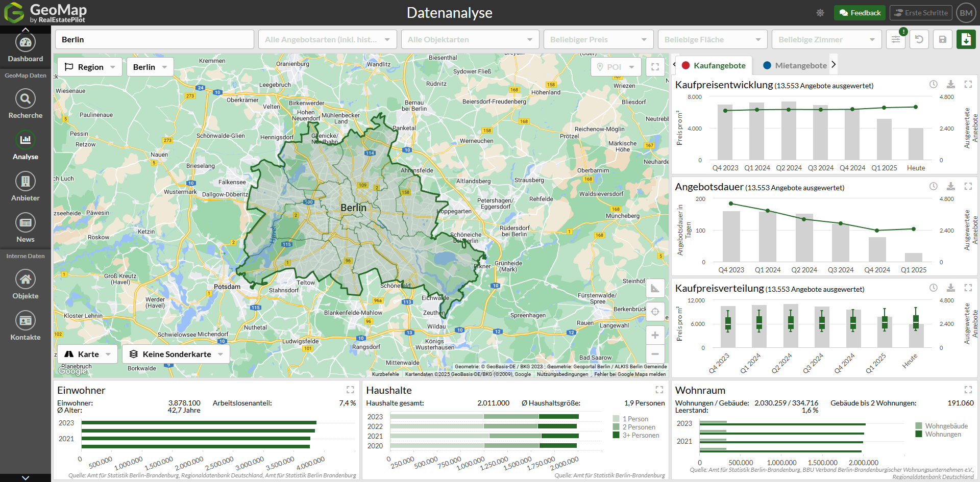Open the Keine Sonderkarte map overlay dropdown
Viewport: 980px width, 482px height.
coord(176,354)
